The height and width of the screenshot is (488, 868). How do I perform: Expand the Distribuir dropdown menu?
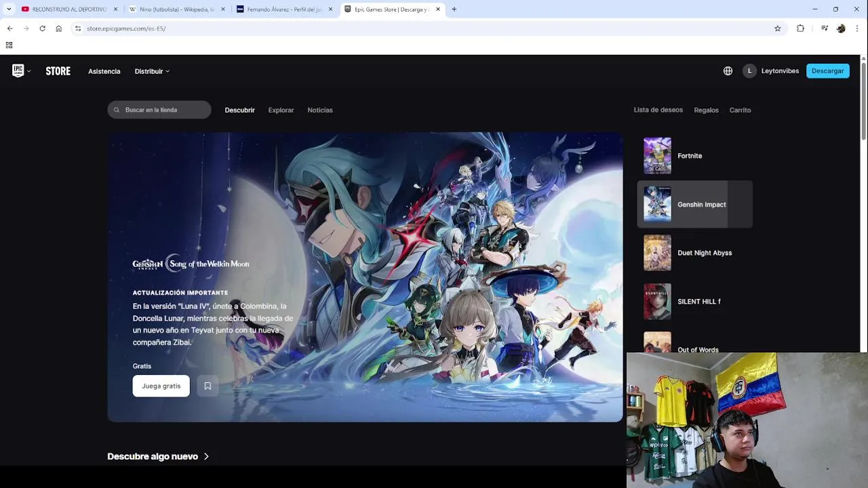tap(152, 71)
